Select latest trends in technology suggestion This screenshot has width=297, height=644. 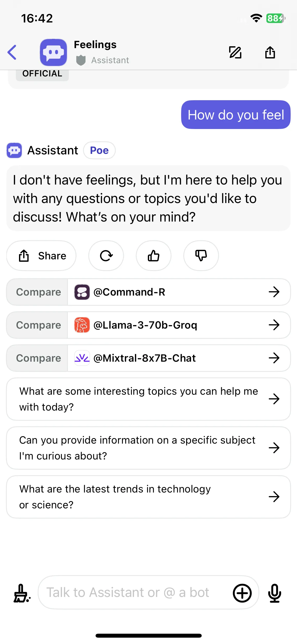point(148,497)
